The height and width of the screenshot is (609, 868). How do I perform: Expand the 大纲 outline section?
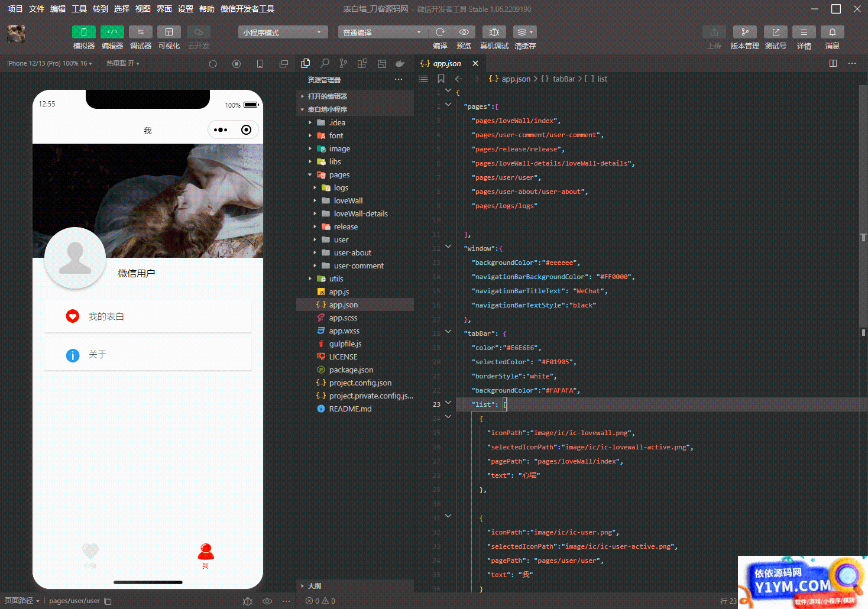coord(355,586)
